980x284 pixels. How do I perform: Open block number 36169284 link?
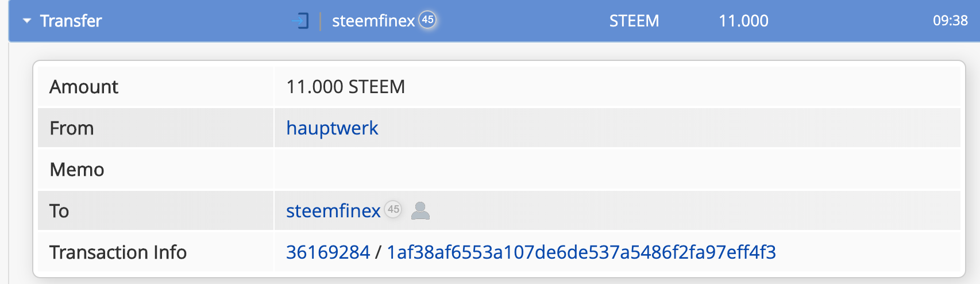(328, 252)
